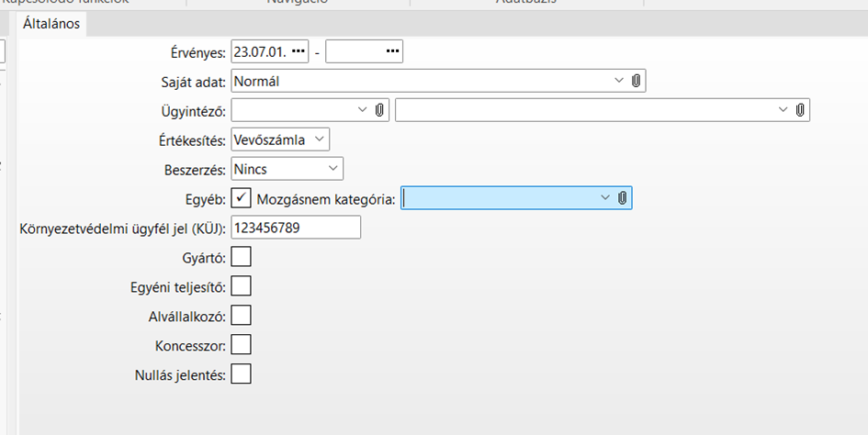Open date picker for Érvényes end date
This screenshot has width=868, height=435.
click(392, 51)
